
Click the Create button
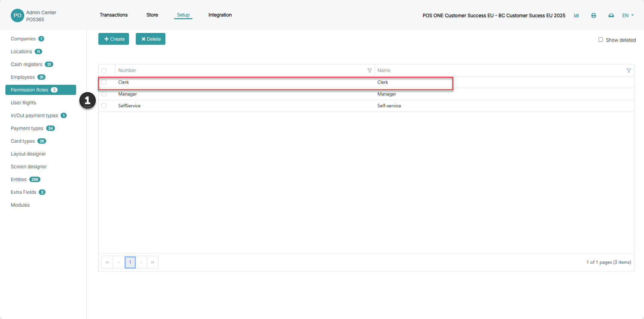pos(114,39)
